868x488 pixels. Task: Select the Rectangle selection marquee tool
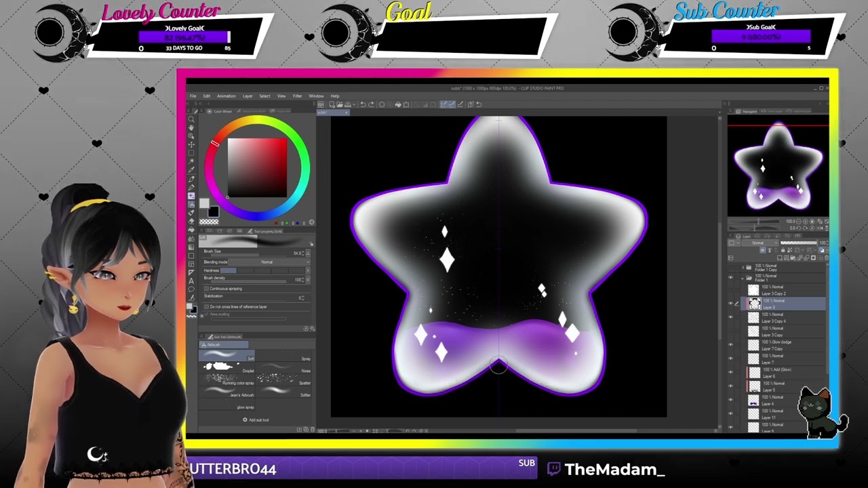tap(191, 152)
